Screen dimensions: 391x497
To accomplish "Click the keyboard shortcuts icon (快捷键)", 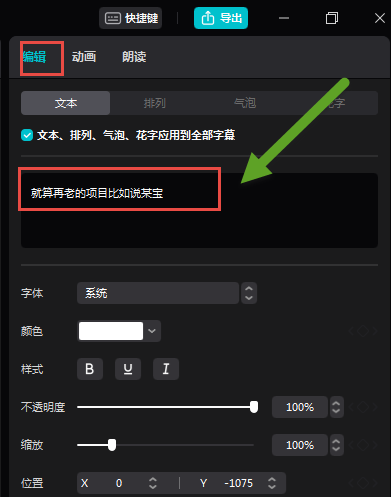I will [113, 18].
